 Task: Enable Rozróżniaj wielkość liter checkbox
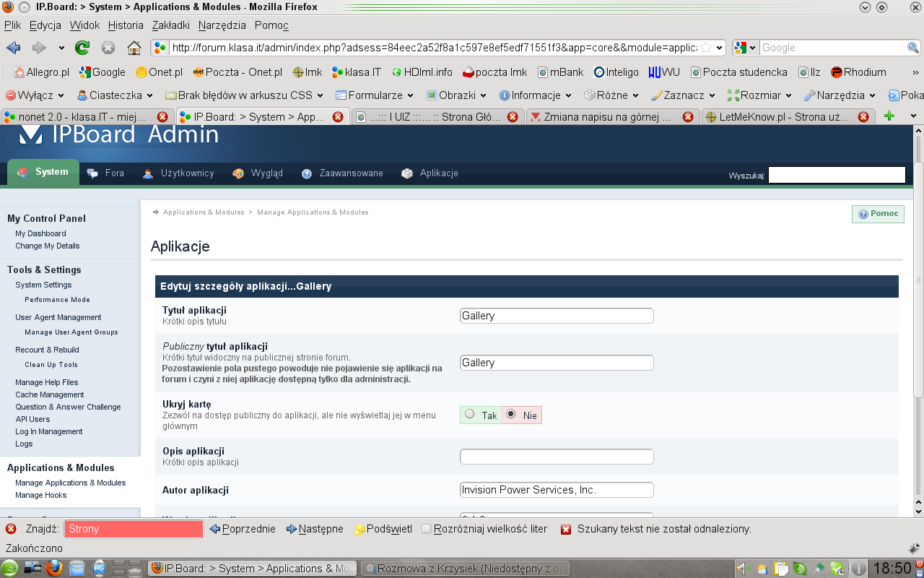(427, 529)
